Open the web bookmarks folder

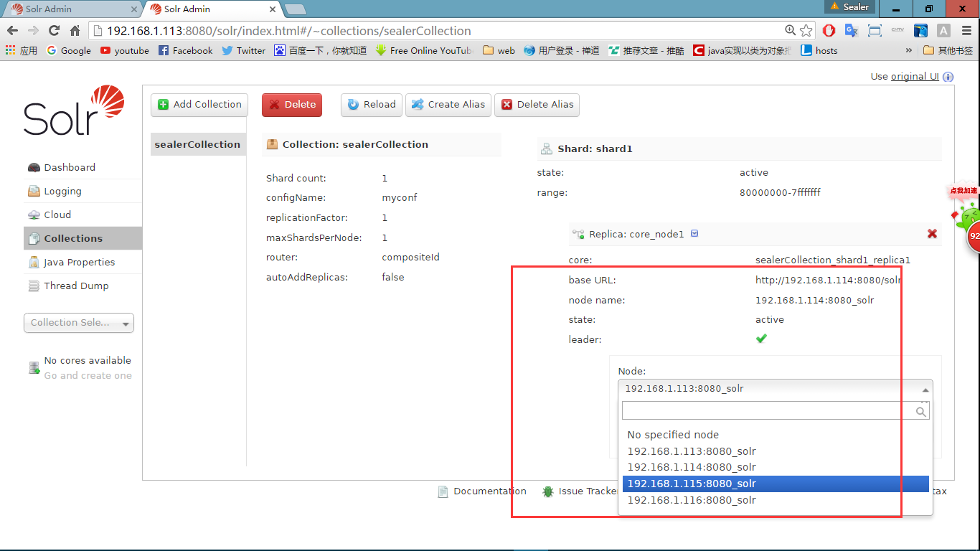(499, 51)
